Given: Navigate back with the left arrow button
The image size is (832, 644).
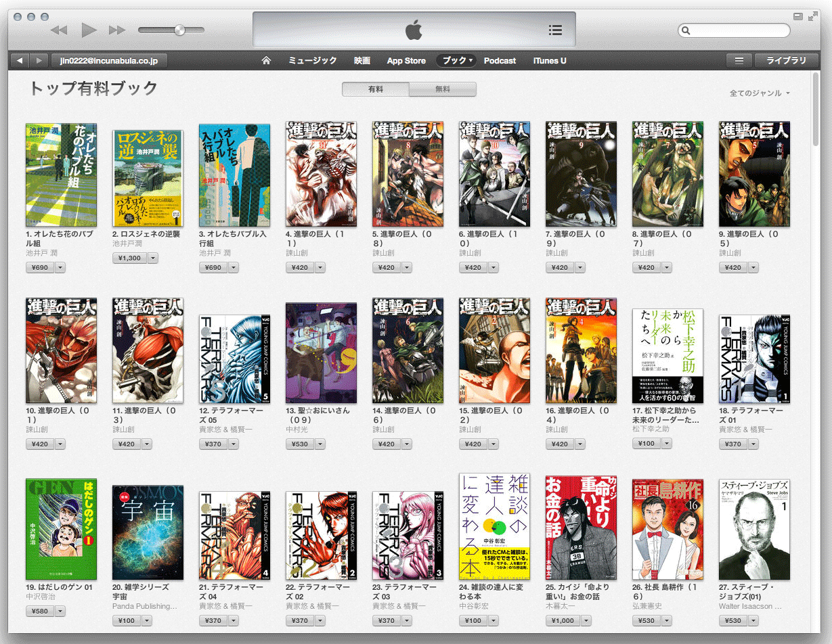Looking at the screenshot, I should tap(19, 61).
